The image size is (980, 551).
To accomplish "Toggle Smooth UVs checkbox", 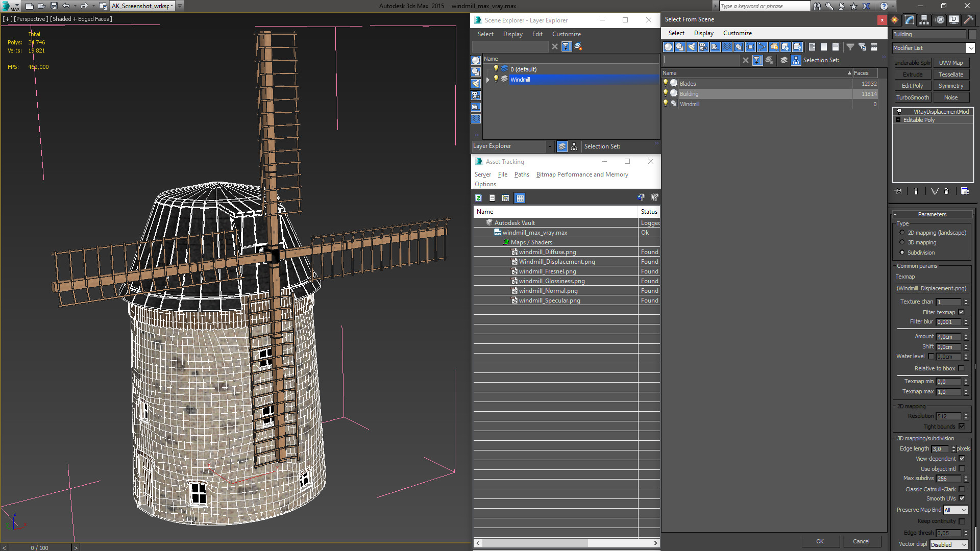I will [962, 498].
